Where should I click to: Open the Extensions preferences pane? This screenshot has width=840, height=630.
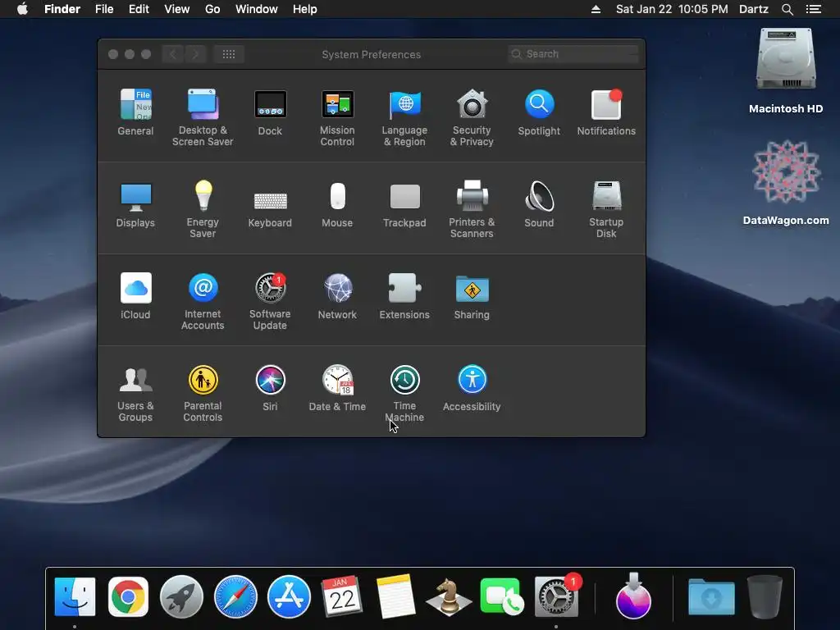(404, 295)
